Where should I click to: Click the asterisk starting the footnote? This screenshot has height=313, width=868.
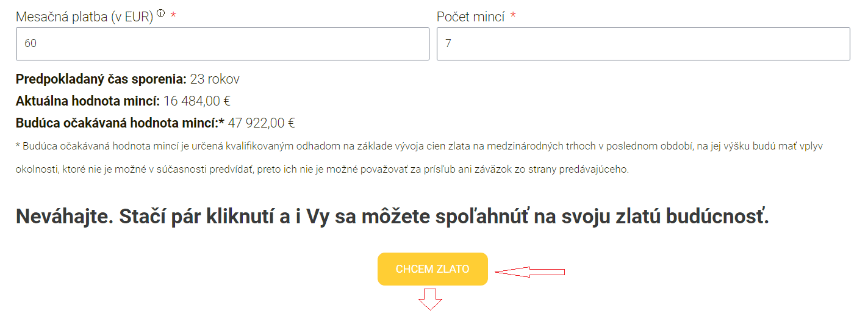pos(18,147)
